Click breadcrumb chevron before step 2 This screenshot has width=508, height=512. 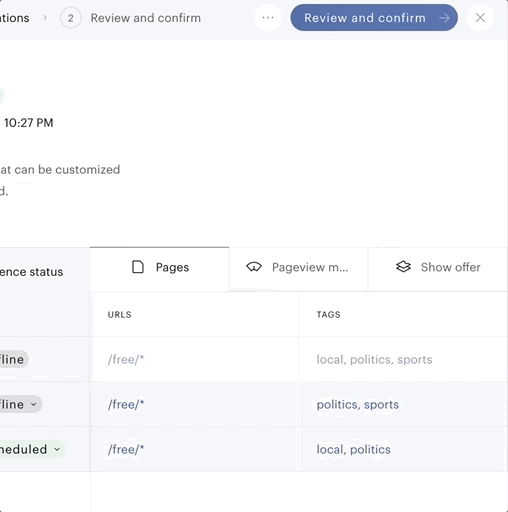[45, 18]
